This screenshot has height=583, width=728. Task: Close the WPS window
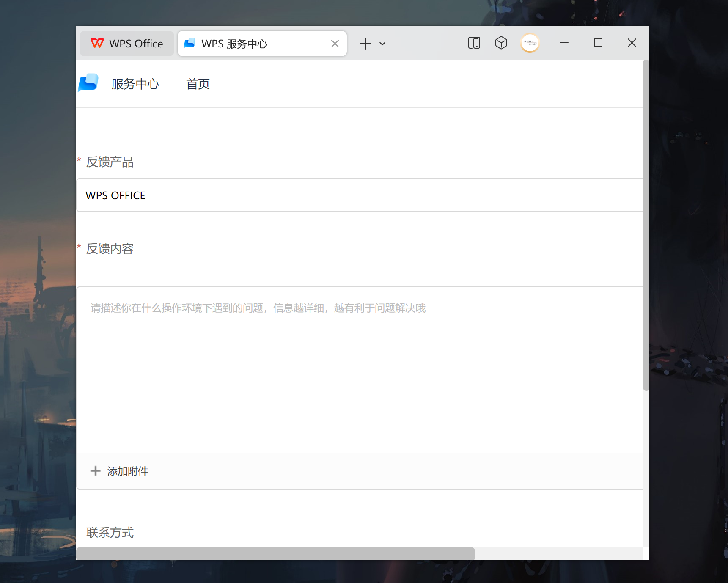click(632, 43)
